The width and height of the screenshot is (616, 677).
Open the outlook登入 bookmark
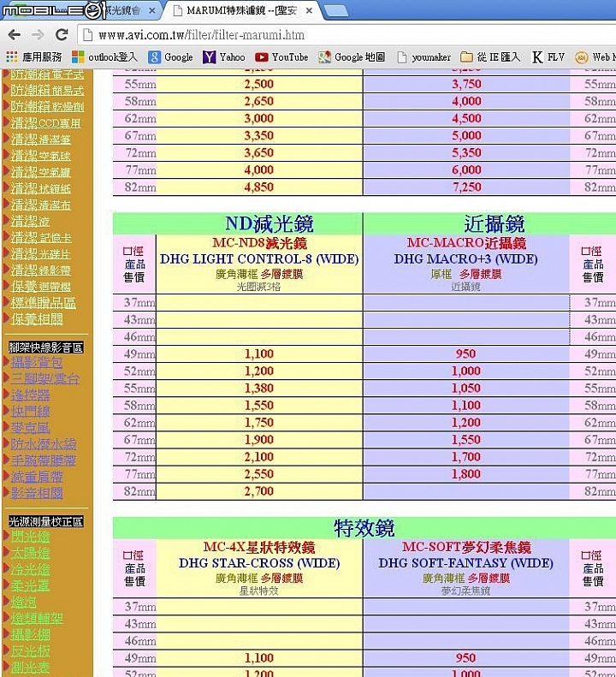click(x=104, y=57)
